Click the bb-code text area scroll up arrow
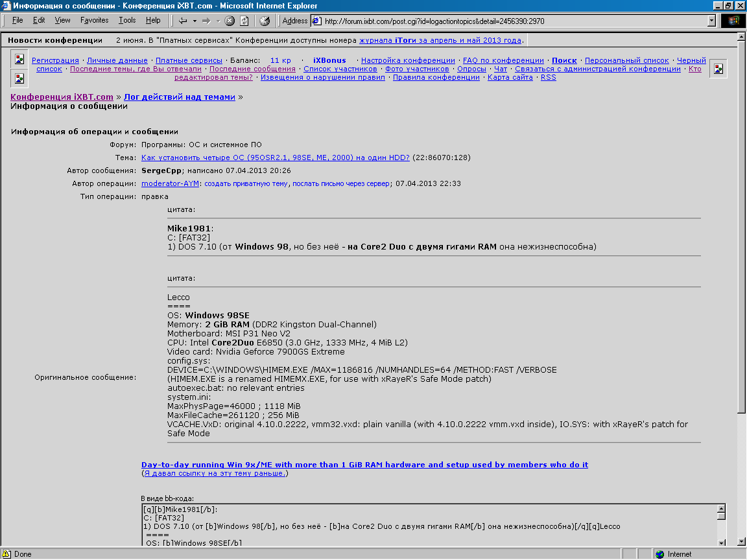The width and height of the screenshot is (747, 560). tap(721, 509)
